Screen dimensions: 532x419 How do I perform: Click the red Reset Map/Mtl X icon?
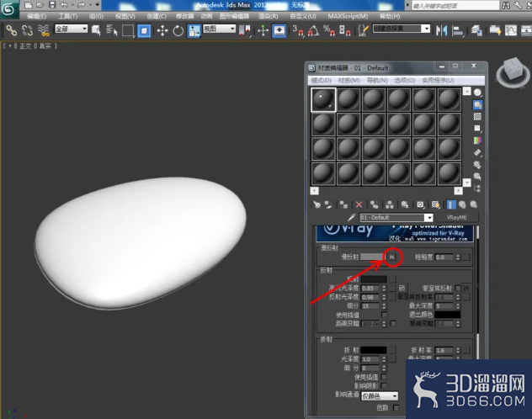[359, 204]
